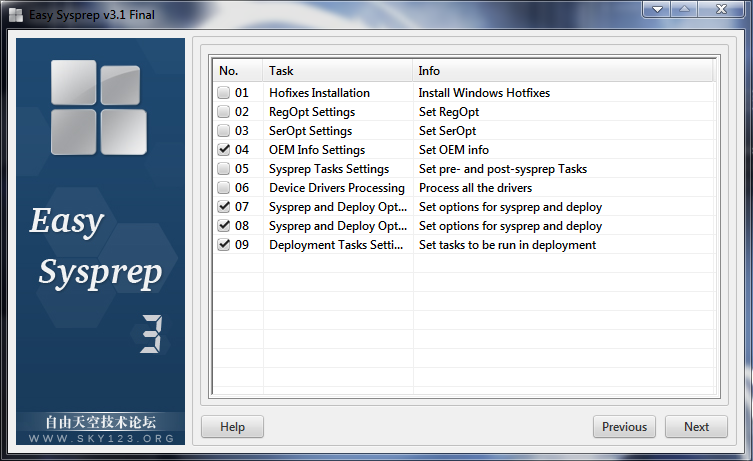The width and height of the screenshot is (753, 461).
Task: Enable the 05 Sysprep Tasks Settings checkbox
Action: [223, 168]
